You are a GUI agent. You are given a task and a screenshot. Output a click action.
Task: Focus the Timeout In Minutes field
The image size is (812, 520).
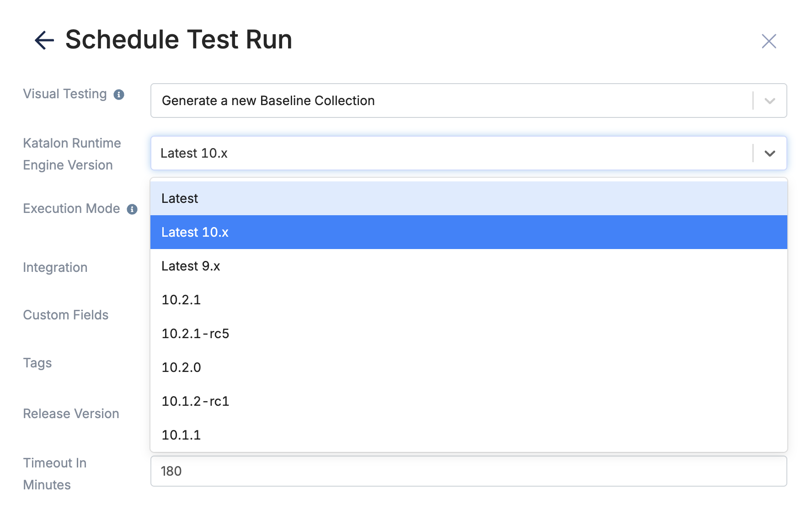click(469, 471)
